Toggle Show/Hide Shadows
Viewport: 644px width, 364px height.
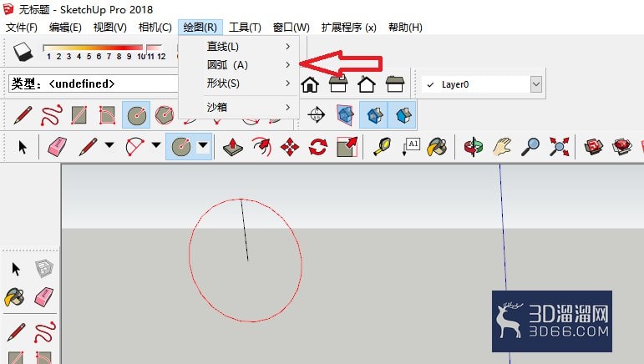click(x=23, y=52)
